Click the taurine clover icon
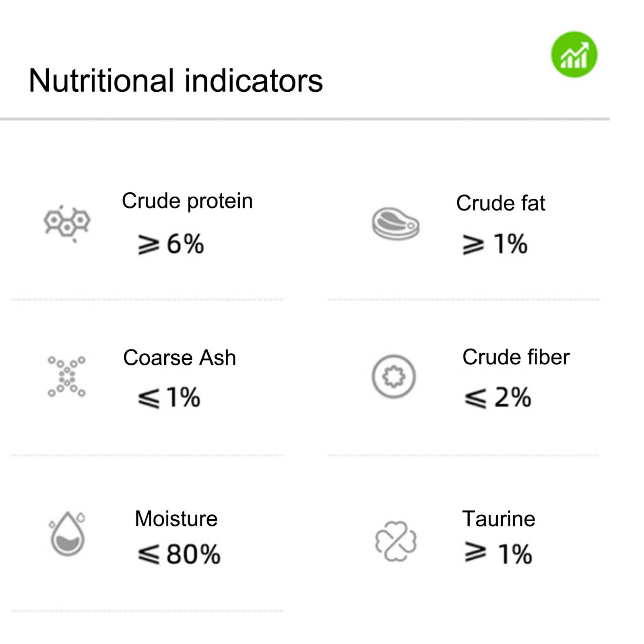 click(396, 541)
